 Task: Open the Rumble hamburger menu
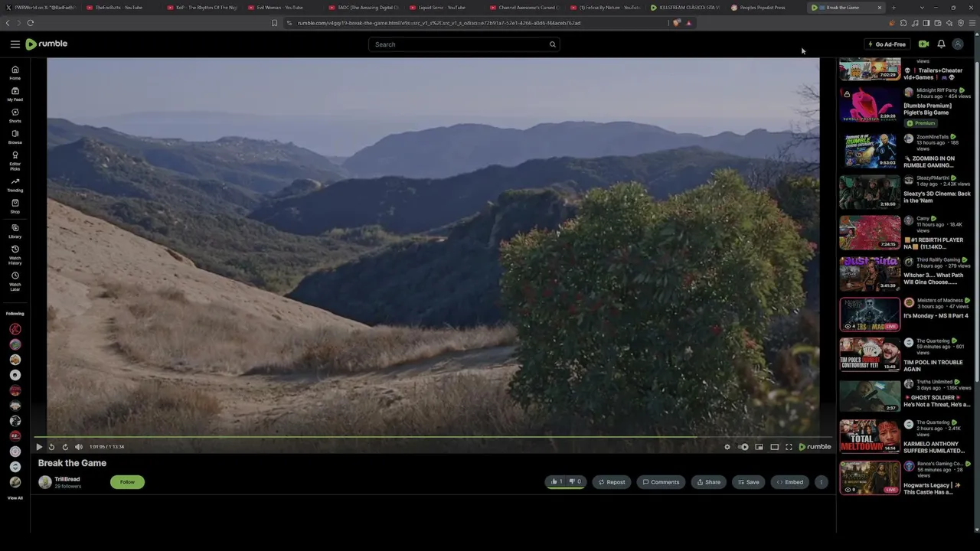pos(15,44)
